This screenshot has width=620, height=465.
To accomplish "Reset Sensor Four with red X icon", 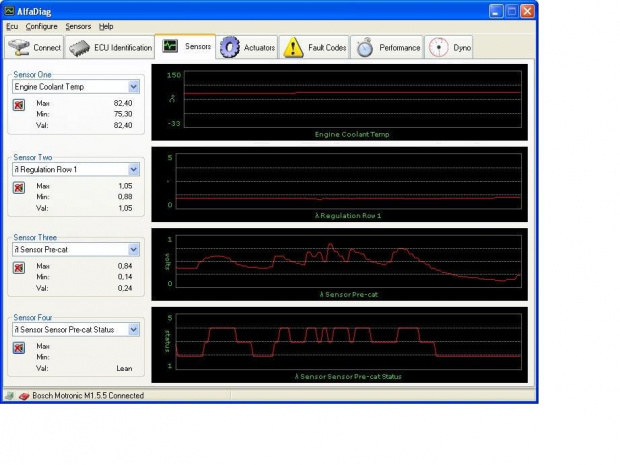I will pyautogui.click(x=19, y=348).
